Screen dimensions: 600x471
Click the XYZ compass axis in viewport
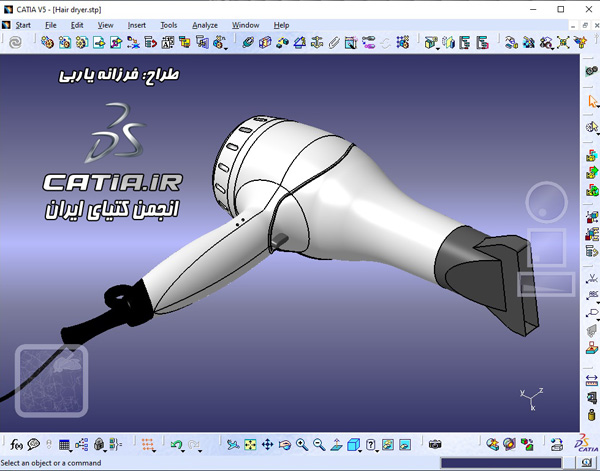coord(532,399)
